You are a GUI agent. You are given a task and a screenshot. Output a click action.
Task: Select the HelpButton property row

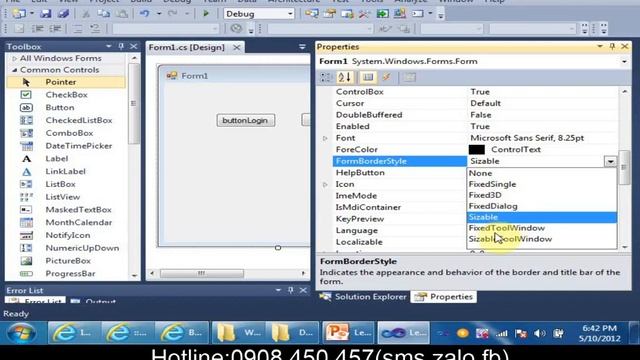[400, 173]
